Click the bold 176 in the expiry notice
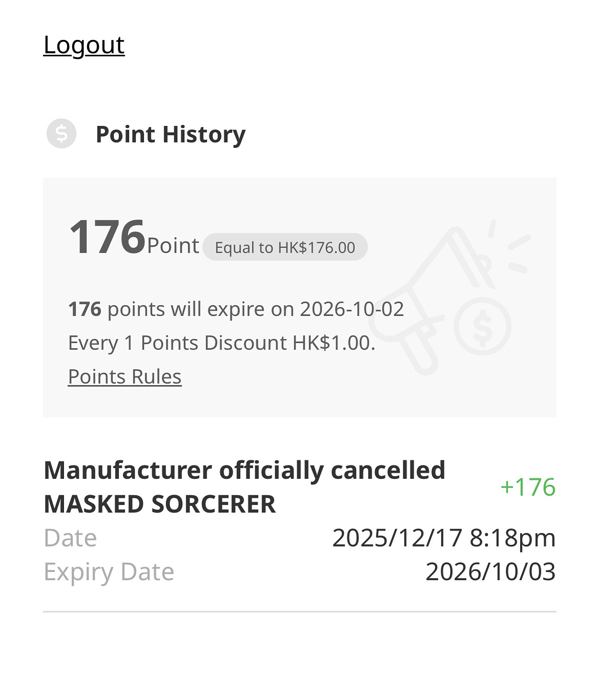 point(85,309)
